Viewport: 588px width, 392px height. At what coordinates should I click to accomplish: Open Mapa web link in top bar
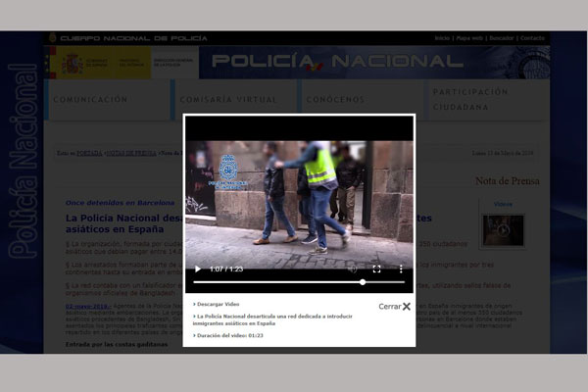click(469, 38)
